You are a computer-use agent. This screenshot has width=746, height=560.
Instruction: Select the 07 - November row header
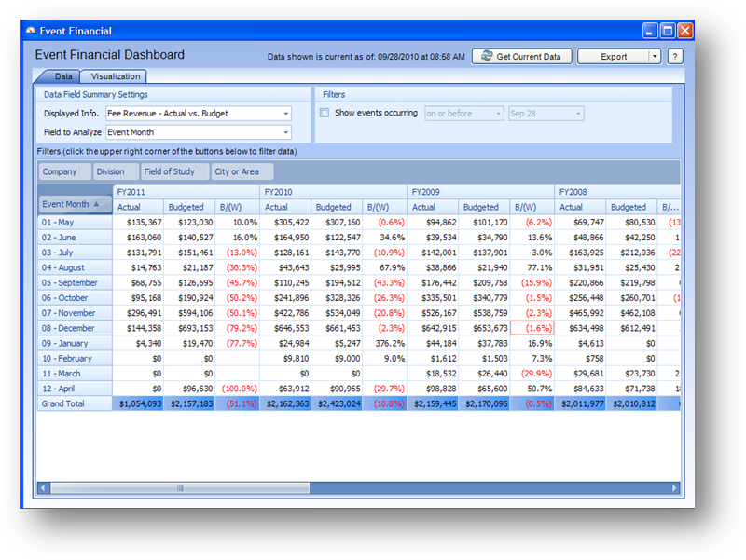tap(75, 313)
